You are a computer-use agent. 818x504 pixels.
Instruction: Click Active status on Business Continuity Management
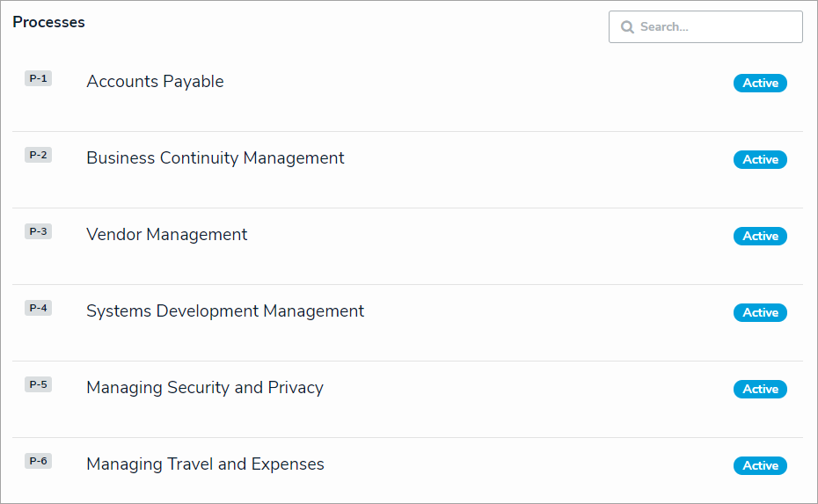point(760,160)
